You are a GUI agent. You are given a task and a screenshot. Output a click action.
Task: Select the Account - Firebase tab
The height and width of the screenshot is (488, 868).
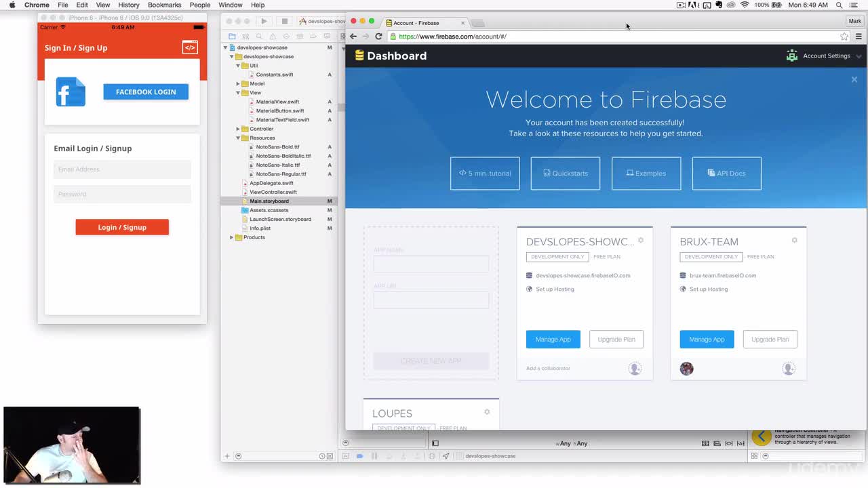coord(426,23)
